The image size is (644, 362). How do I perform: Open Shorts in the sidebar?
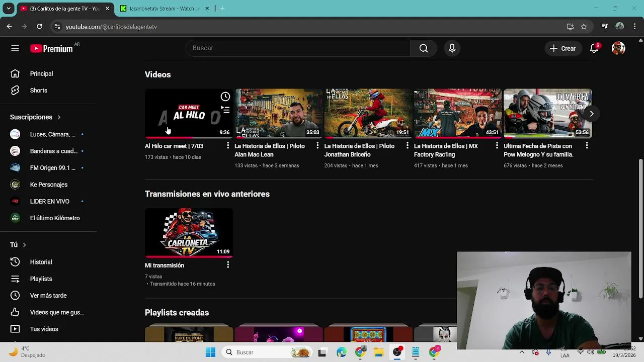[48, 90]
